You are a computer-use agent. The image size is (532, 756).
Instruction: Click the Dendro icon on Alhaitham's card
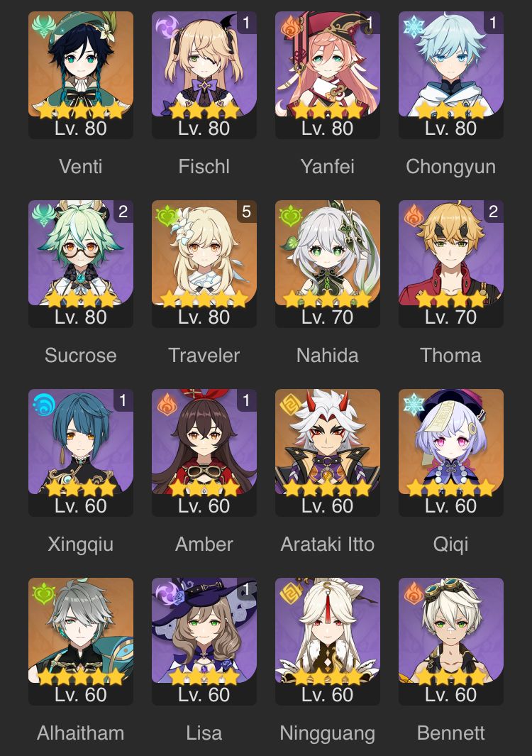[44, 593]
